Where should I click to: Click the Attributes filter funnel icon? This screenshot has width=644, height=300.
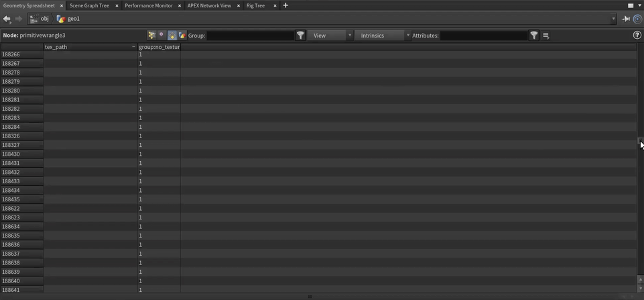click(x=534, y=36)
